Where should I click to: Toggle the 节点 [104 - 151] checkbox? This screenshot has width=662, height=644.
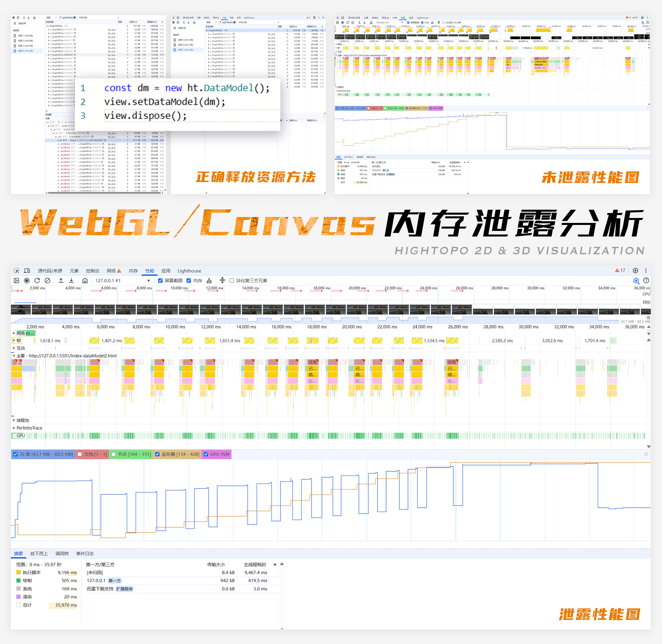114,454
